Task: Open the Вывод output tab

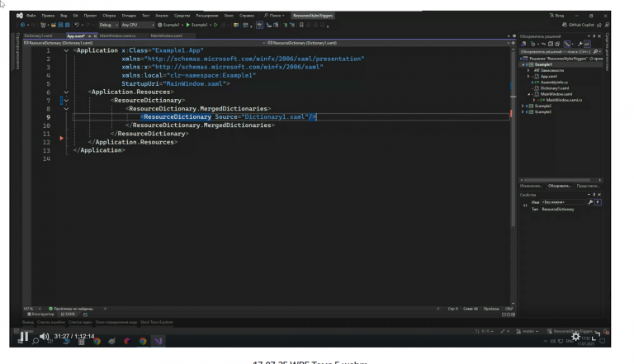Action: pos(28,323)
